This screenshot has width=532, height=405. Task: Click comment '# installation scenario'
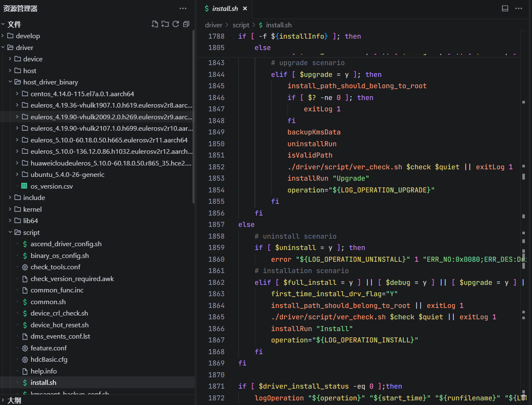point(302,271)
